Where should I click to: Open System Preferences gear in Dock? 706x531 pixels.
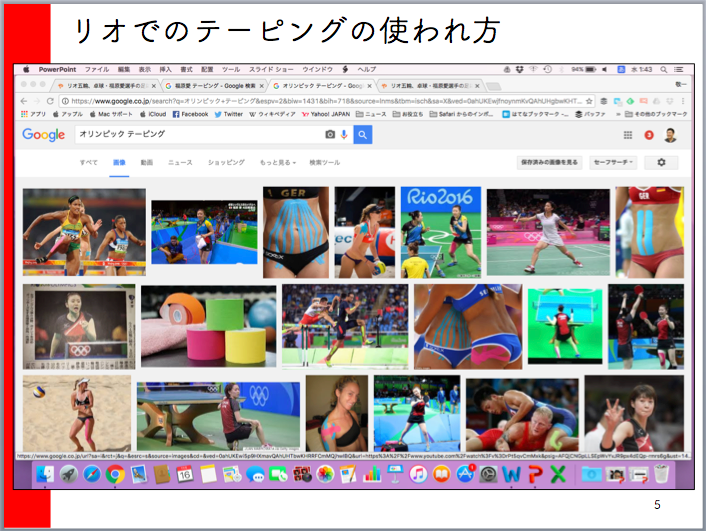(x=489, y=475)
